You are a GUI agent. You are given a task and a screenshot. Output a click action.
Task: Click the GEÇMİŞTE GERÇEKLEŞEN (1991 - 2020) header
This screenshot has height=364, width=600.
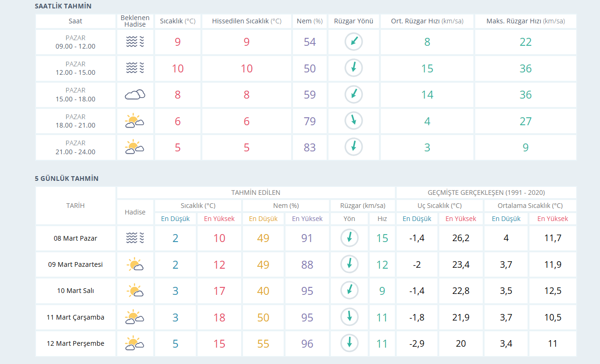click(486, 193)
